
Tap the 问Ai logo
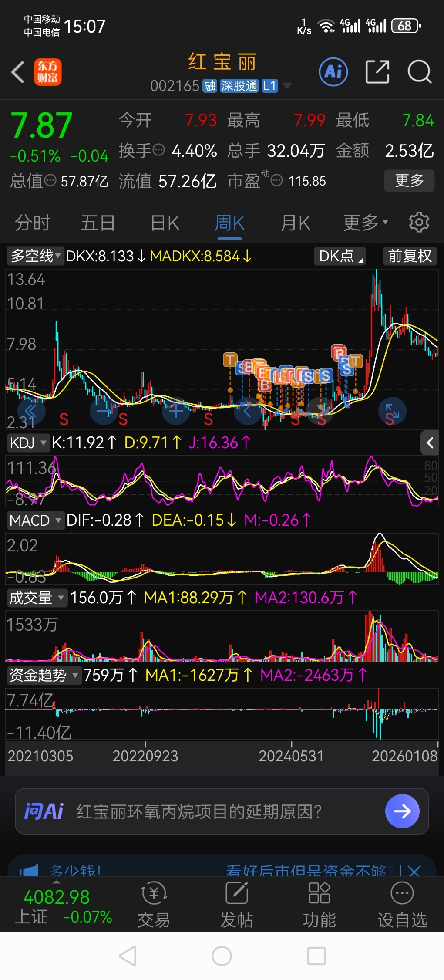click(x=44, y=811)
